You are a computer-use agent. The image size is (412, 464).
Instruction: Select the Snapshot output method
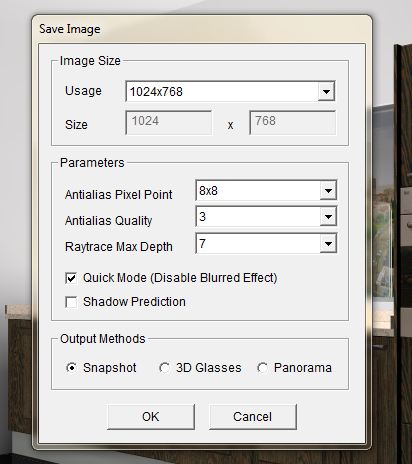[71, 368]
